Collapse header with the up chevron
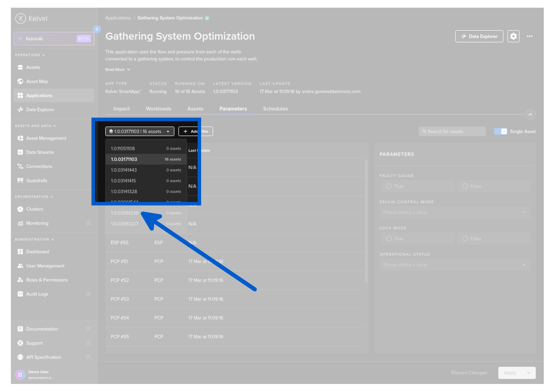The width and height of the screenshot is (555, 392). pyautogui.click(x=530, y=114)
